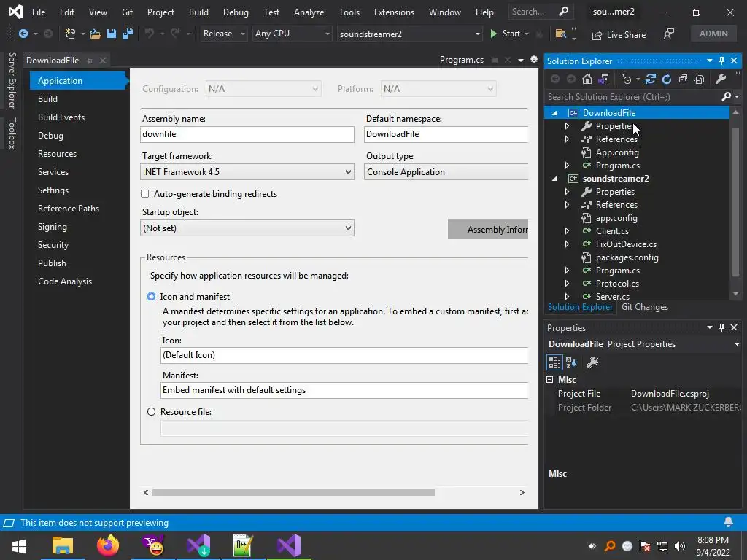
Task: Open the Toolbox side tab
Action: (12, 133)
